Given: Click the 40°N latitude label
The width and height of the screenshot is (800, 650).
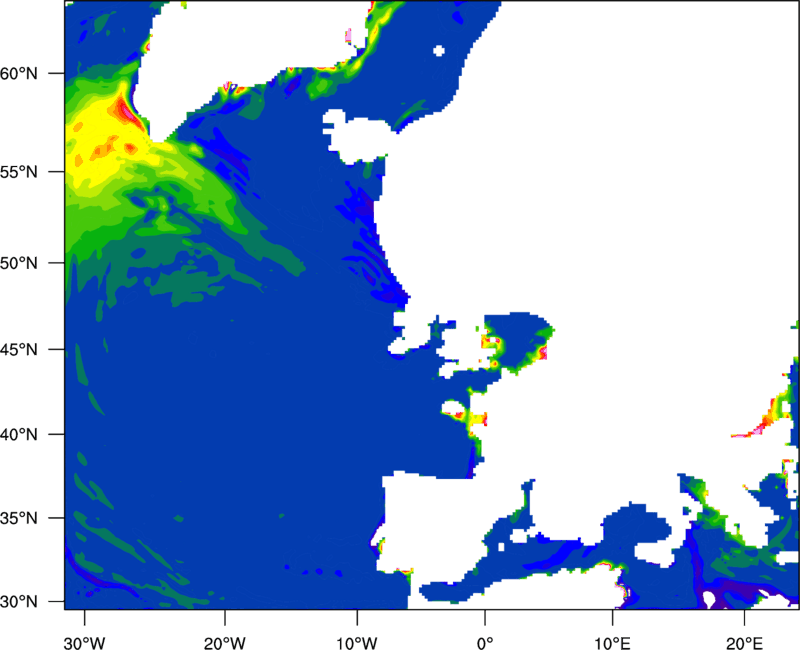Looking at the screenshot, I should 19,435.
